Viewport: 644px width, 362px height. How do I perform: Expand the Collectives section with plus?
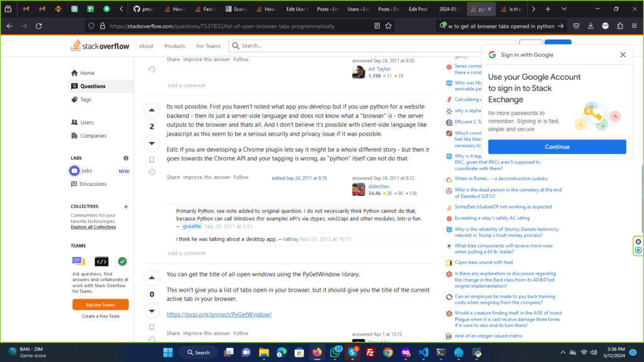(126, 206)
